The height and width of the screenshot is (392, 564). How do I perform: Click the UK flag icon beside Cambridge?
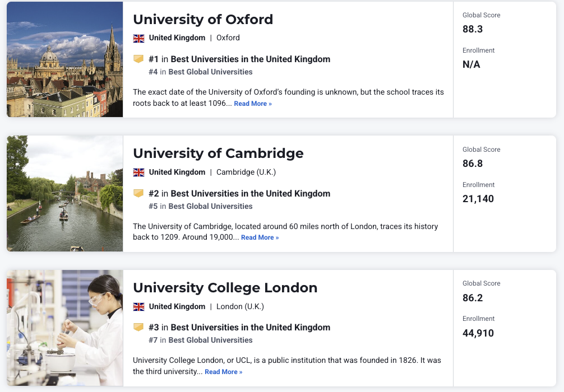click(138, 172)
